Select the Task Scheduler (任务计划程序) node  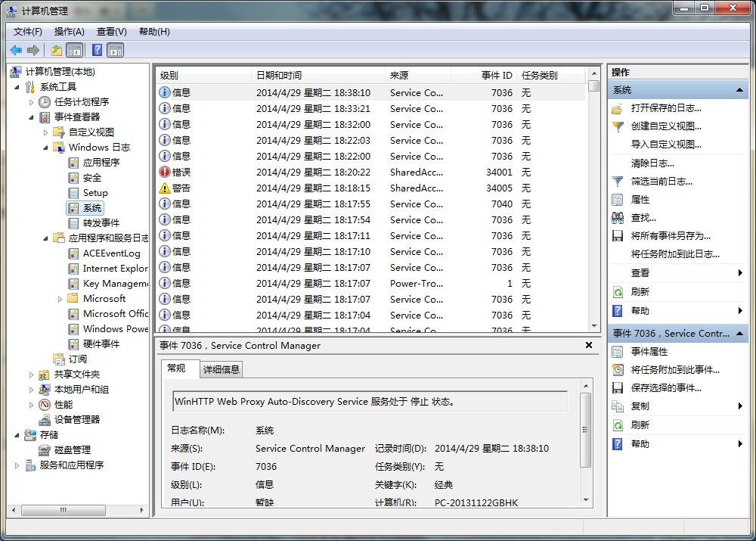[82, 102]
